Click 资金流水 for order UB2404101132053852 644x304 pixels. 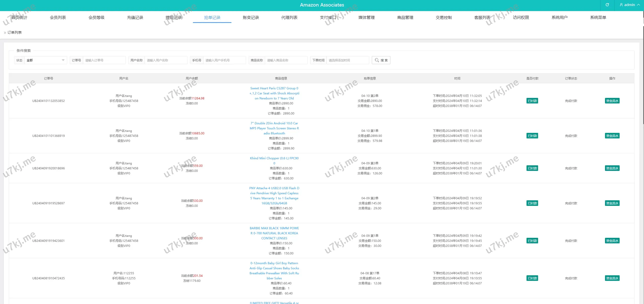tap(612, 101)
